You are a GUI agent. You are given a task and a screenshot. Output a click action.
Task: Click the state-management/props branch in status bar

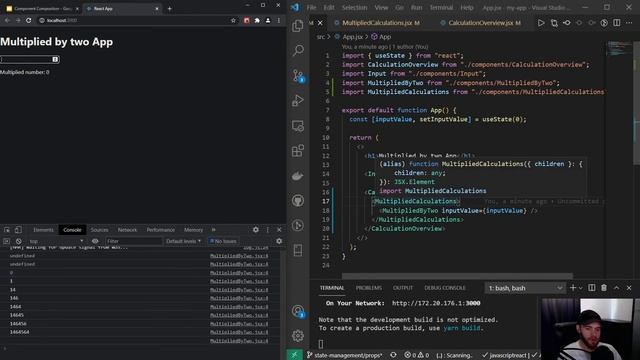click(x=345, y=355)
